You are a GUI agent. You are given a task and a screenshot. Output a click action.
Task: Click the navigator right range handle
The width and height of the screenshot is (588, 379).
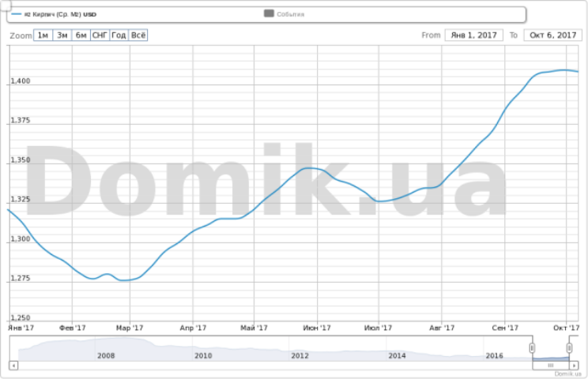[569, 348]
